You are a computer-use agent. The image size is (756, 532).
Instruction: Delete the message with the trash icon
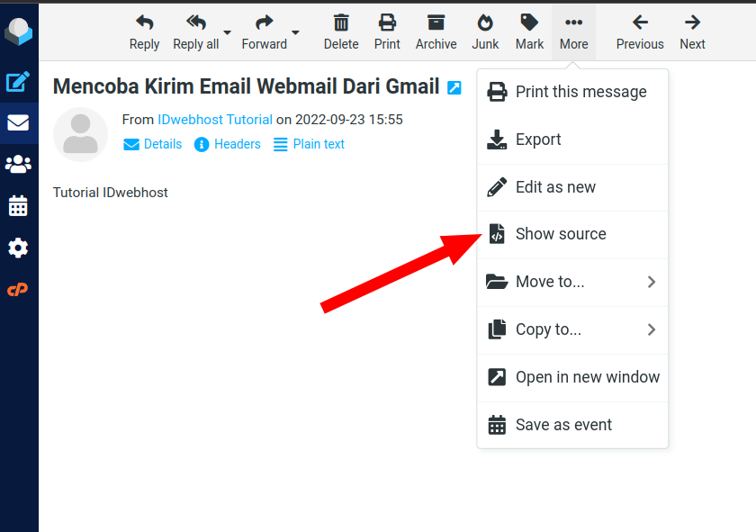click(341, 32)
